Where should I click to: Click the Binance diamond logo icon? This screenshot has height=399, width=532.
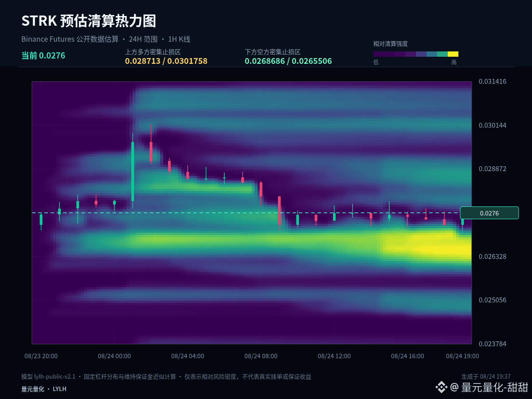pos(441,387)
